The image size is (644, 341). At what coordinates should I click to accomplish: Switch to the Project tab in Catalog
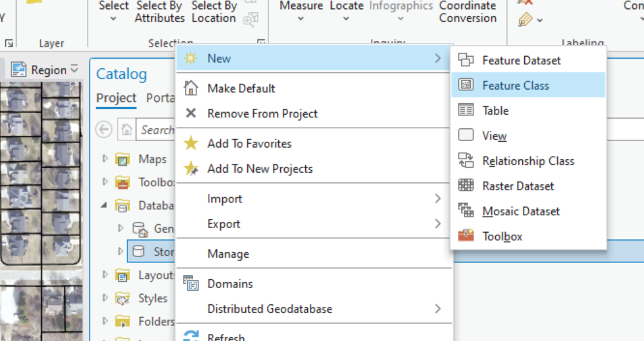pyautogui.click(x=116, y=98)
